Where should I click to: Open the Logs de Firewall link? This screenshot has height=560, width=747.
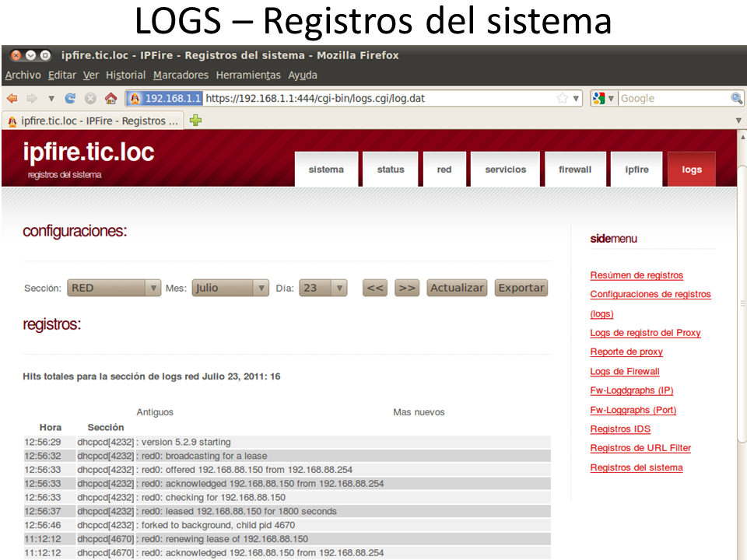coord(625,372)
